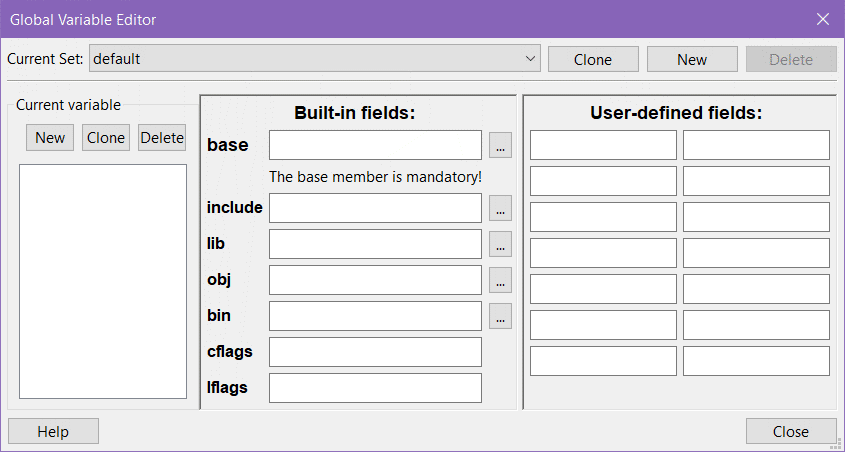
Task: Expand the Current Set dropdown
Action: click(x=530, y=59)
